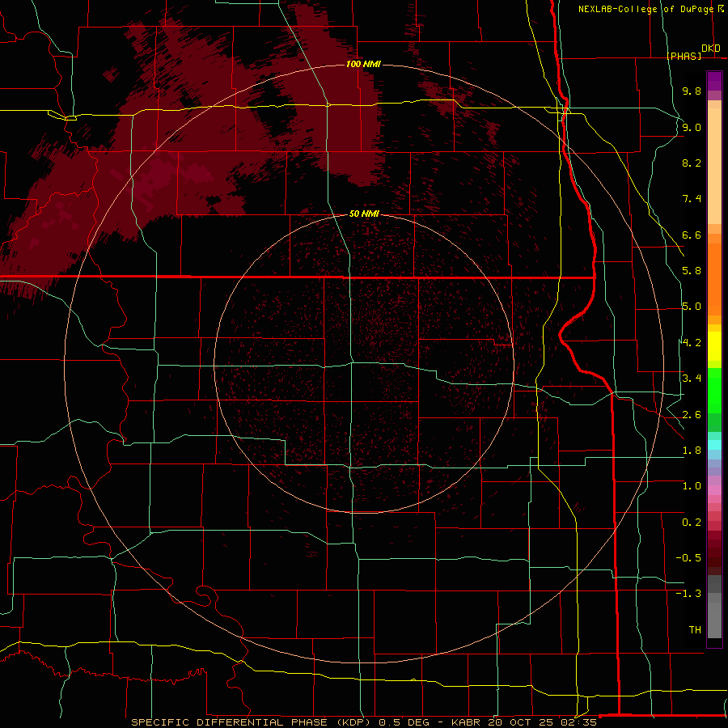Click the 'KABR' station ID in the caption
The image size is (728, 728).
[x=467, y=722]
